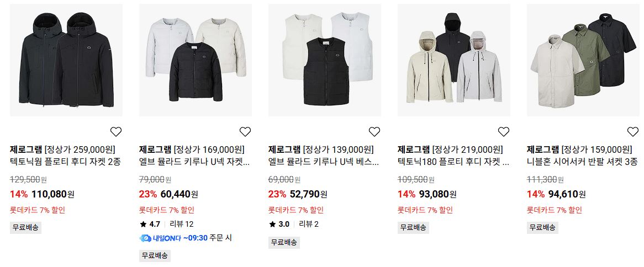
Task: Toggle wishlist heart for 텍토닉웜 플로티 후디 자켓 2종
Action: tap(116, 132)
